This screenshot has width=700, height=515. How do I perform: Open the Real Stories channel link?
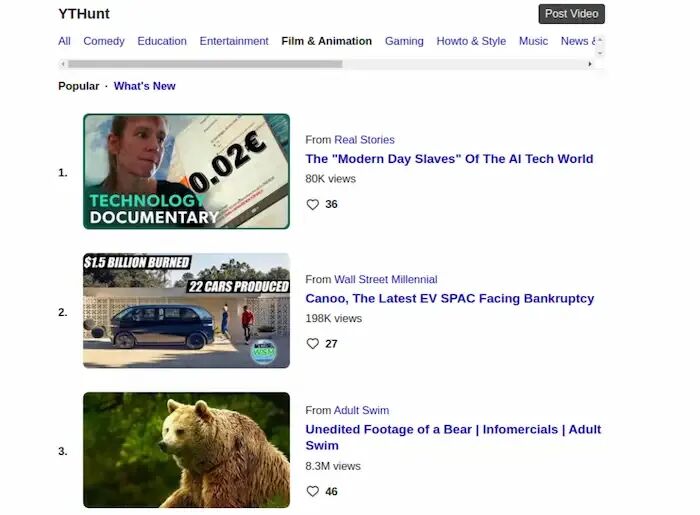364,140
